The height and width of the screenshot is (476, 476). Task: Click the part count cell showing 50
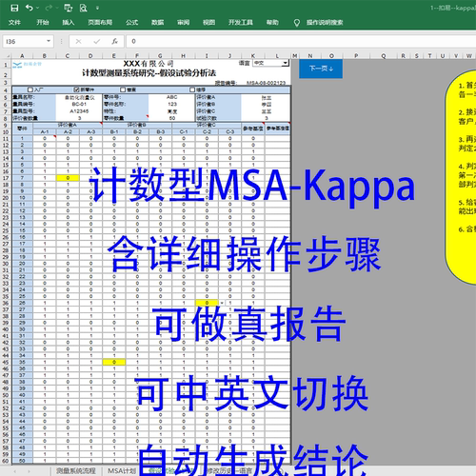(x=171, y=118)
